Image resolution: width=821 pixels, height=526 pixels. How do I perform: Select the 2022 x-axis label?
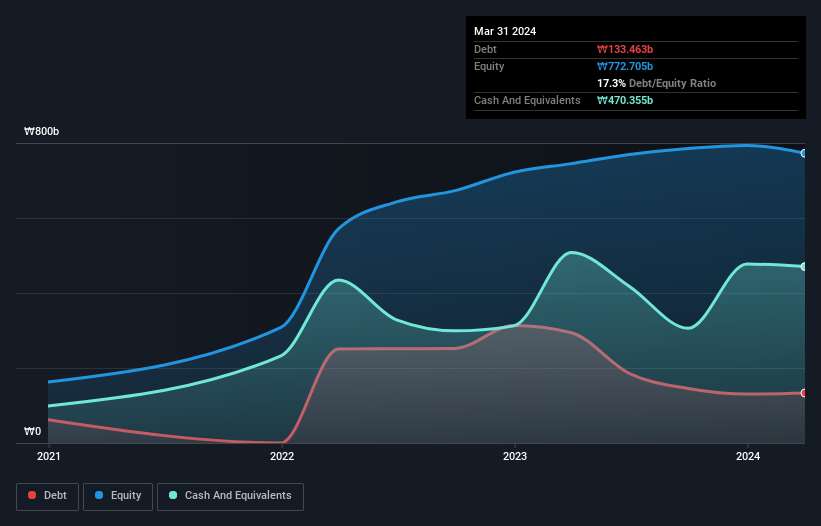(x=282, y=456)
